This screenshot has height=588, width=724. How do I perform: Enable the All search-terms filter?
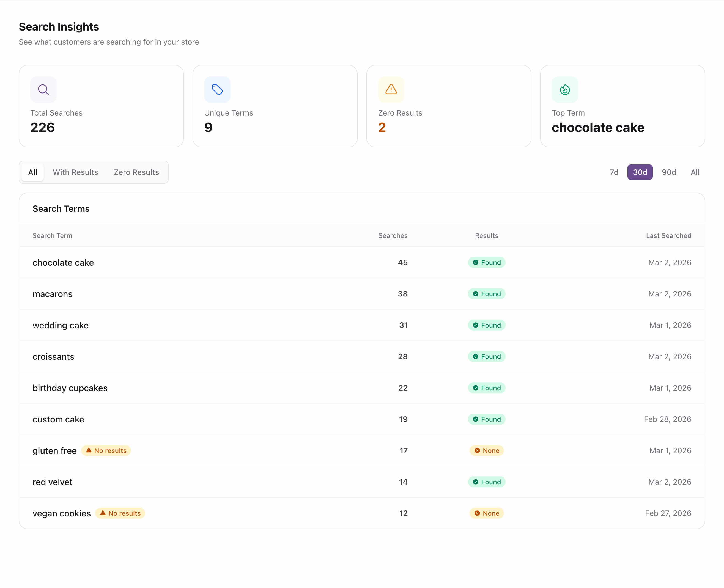pyautogui.click(x=32, y=172)
